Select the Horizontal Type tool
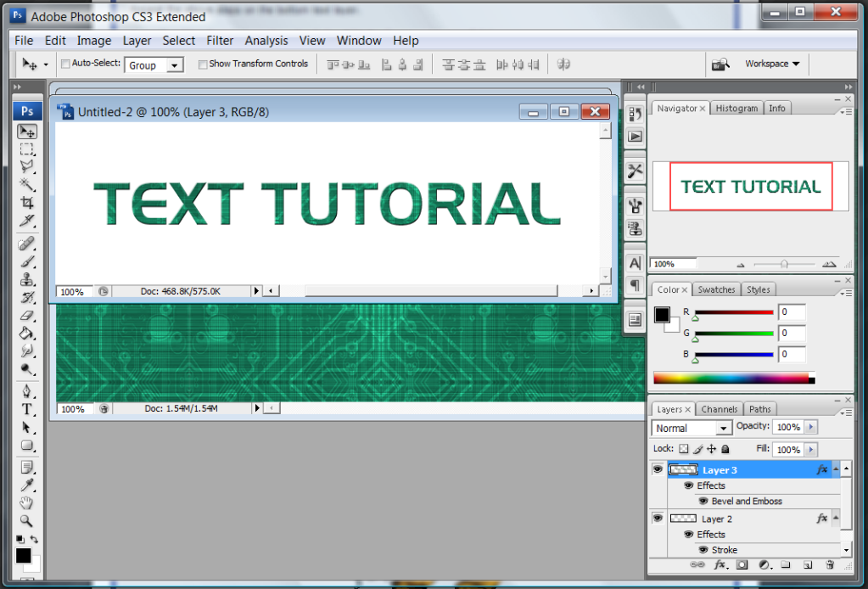 (x=27, y=409)
